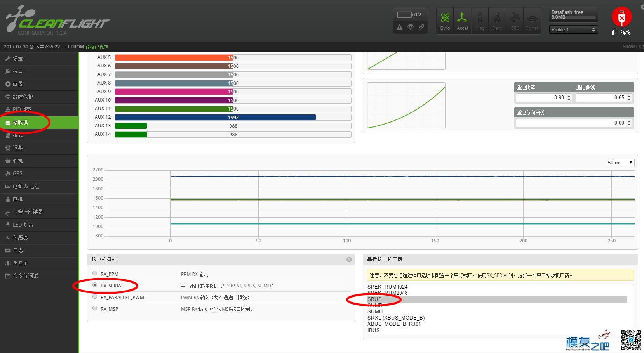Click the battery voltage icon showing 0 V
Image resolution: width=644 pixels, height=353 pixels.
pyautogui.click(x=405, y=15)
